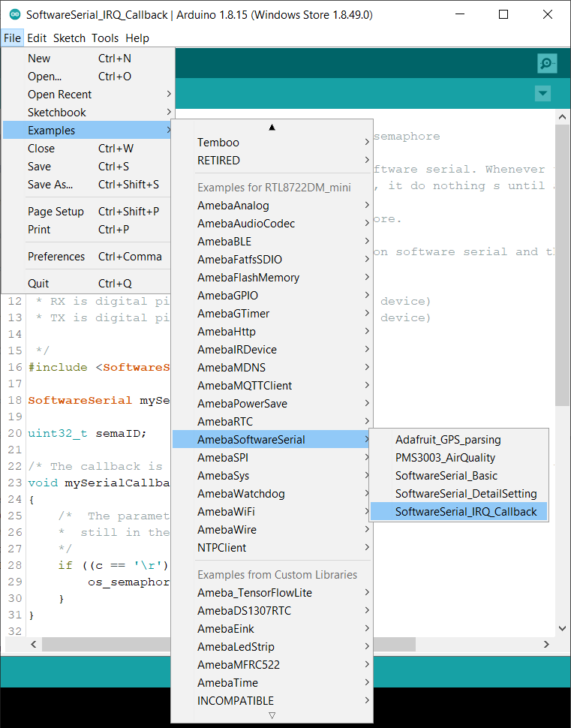Open AmebaDS1307RTC examples submenu
The width and height of the screenshot is (571, 728).
pos(272,611)
